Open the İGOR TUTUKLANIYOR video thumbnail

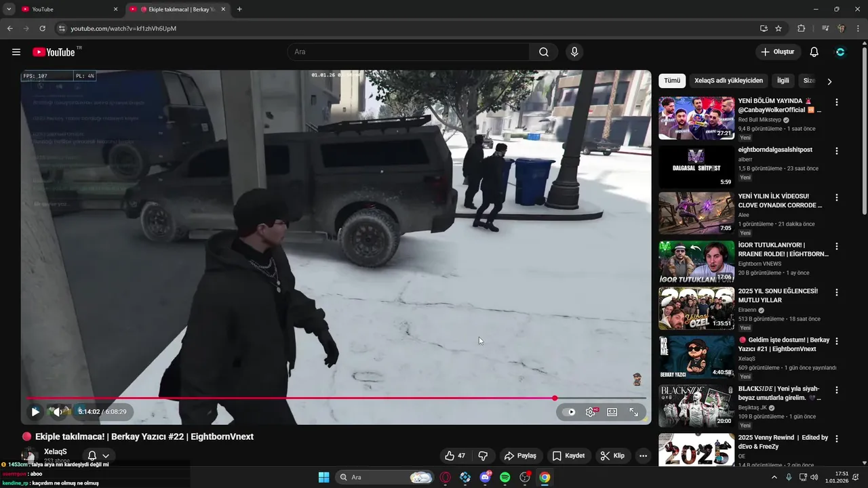pyautogui.click(x=696, y=262)
